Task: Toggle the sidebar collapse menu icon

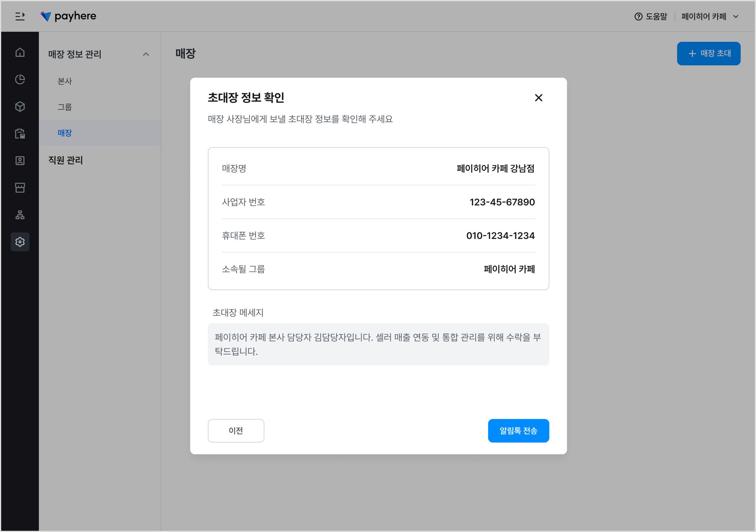Action: (x=20, y=17)
